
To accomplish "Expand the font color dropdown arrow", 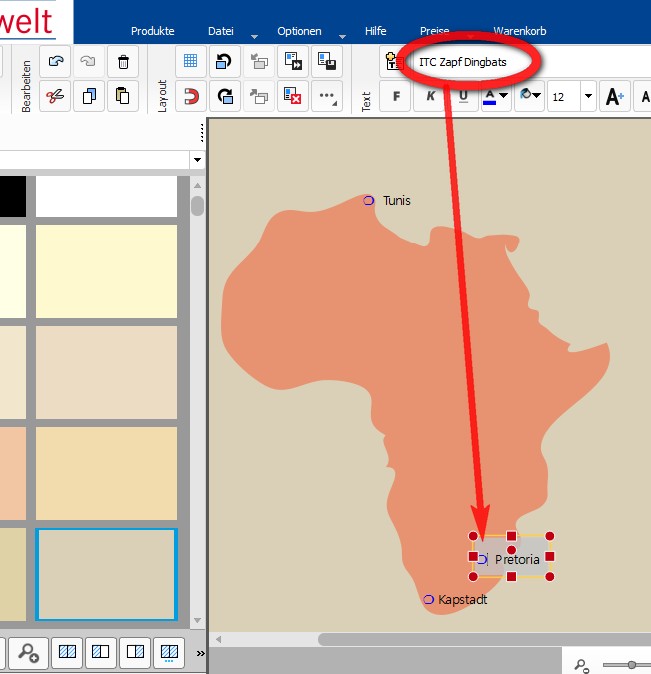I will [x=504, y=96].
